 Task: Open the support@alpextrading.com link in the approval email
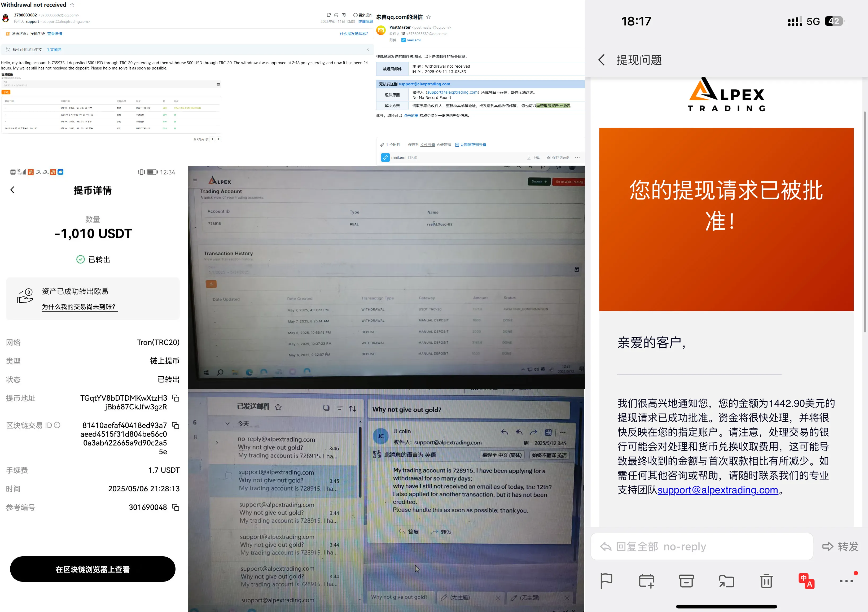coord(717,490)
